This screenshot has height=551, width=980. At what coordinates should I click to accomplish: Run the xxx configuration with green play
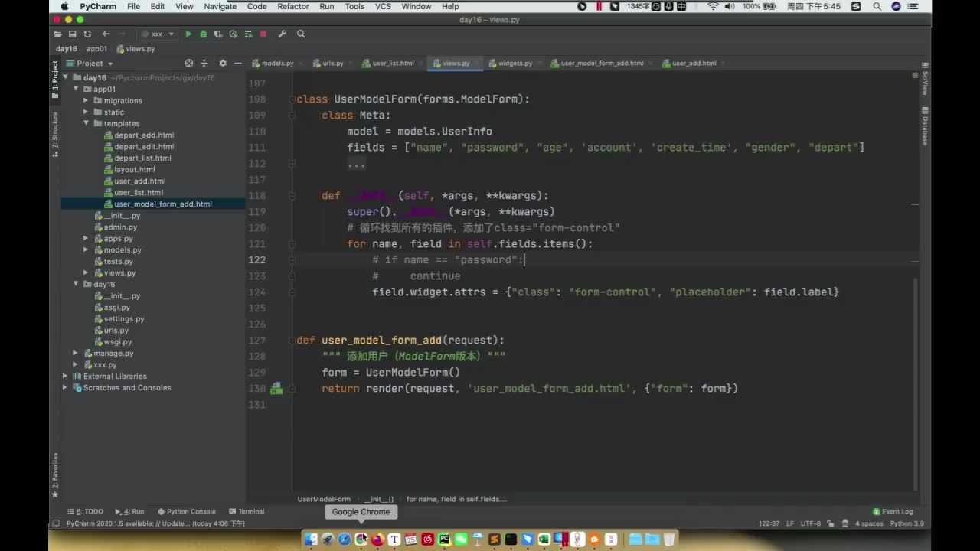[188, 34]
